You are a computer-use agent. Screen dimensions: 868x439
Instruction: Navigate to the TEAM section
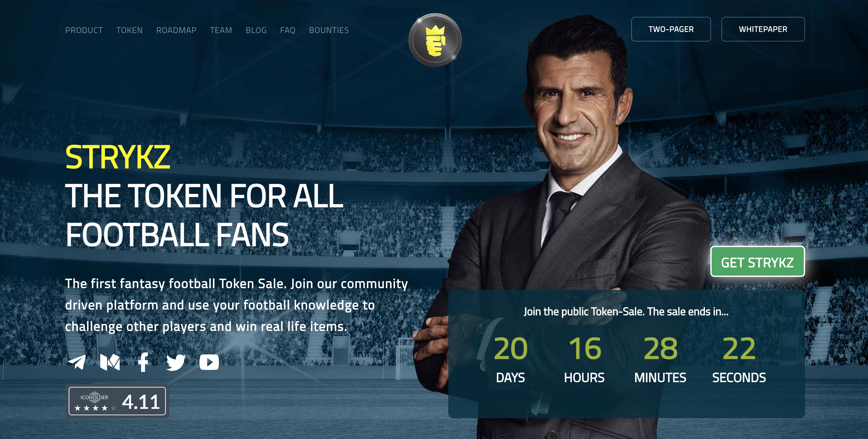coord(221,30)
